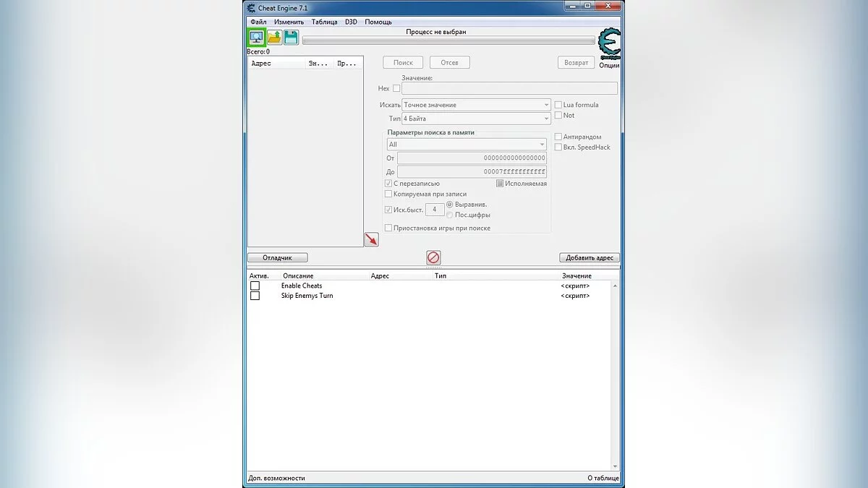Activate the Enable Cheats script
The width and height of the screenshot is (868, 488).
pyautogui.click(x=255, y=285)
